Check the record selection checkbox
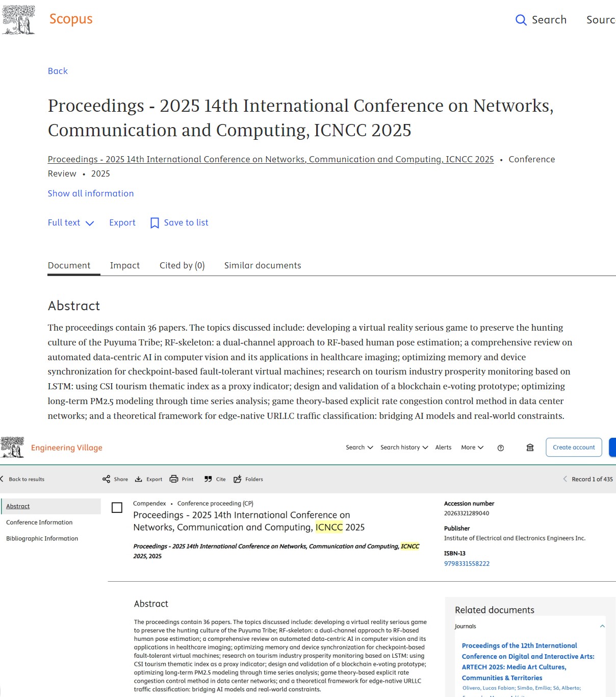The width and height of the screenshot is (616, 697). (117, 508)
